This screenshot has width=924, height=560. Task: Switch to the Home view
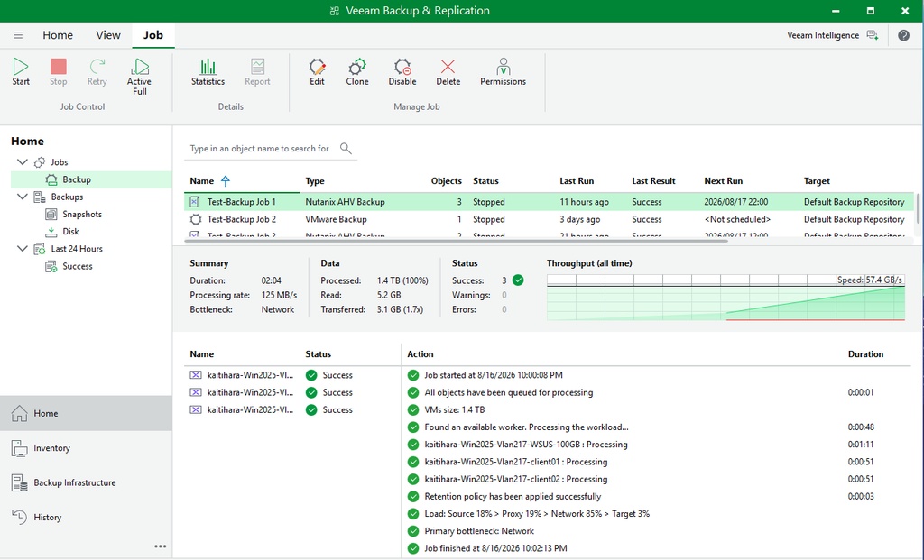pos(86,413)
